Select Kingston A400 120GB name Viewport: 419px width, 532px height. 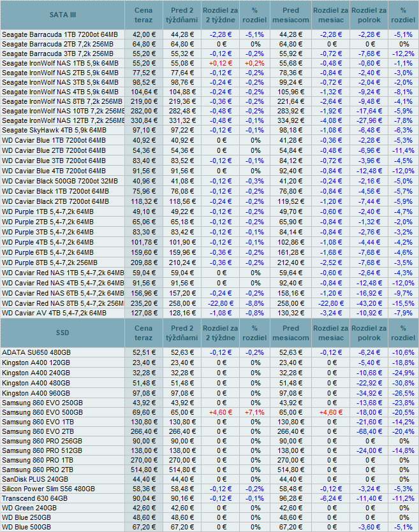click(36, 363)
